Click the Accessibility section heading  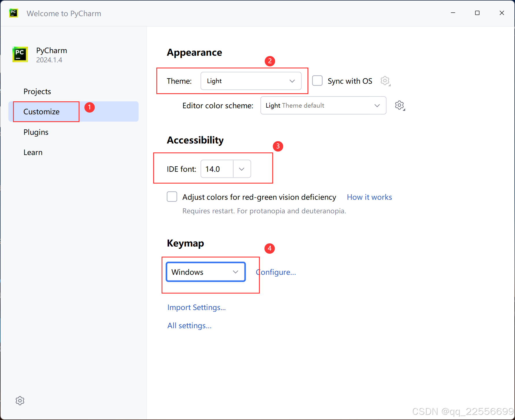[195, 140]
